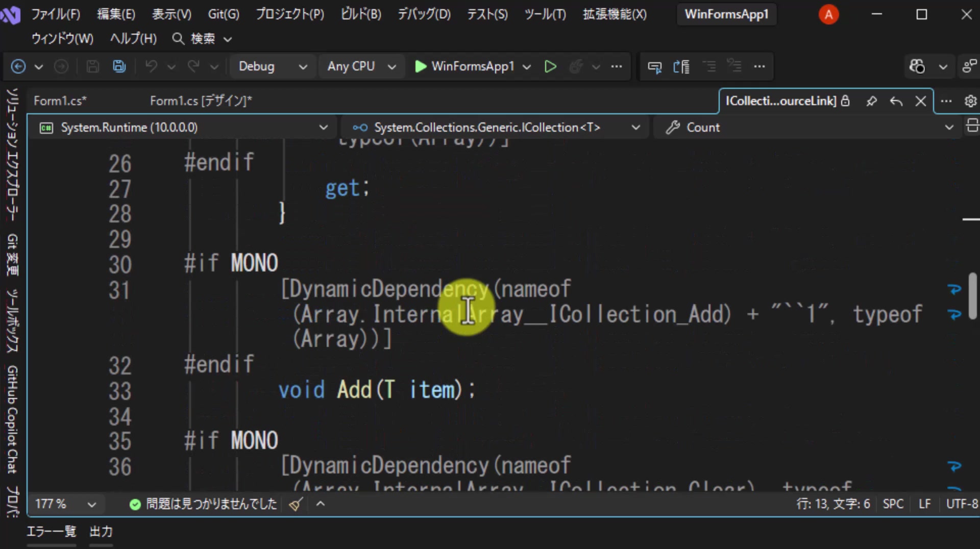Screen dimensions: 980x549
Task: Click the UTF-8 encoding indicator
Action: coord(962,504)
